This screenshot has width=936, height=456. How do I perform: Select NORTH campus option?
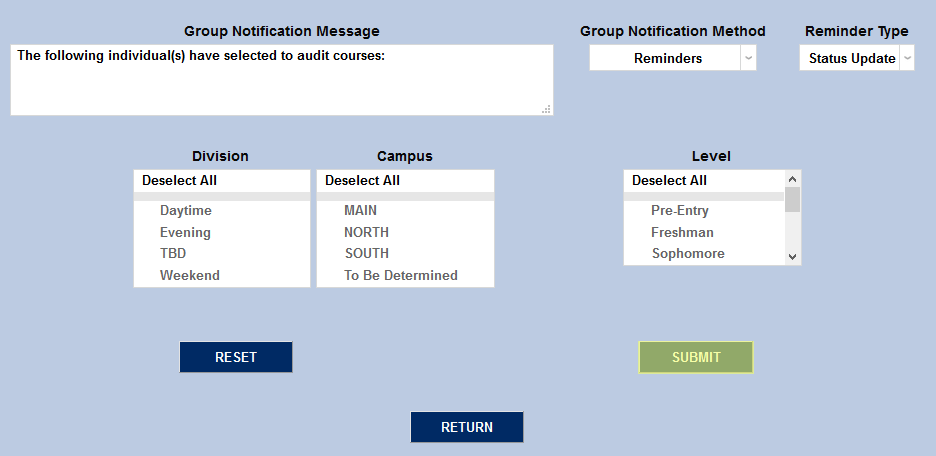click(x=367, y=233)
